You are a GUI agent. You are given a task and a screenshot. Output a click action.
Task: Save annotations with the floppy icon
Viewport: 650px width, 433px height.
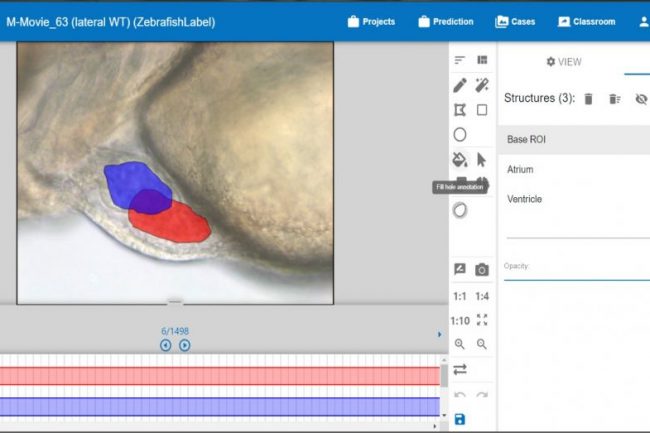point(460,419)
